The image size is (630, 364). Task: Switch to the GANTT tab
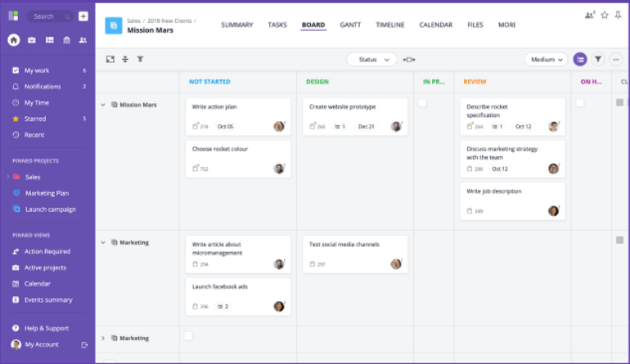point(350,25)
